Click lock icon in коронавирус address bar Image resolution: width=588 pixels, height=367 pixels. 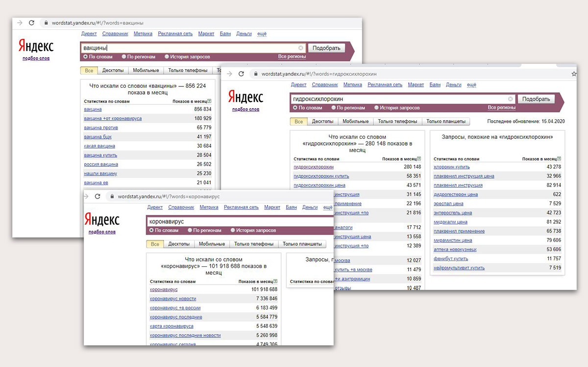pos(112,196)
